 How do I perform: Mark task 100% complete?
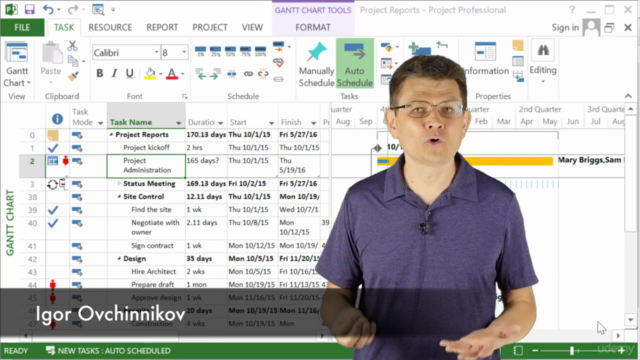pyautogui.click(x=260, y=51)
